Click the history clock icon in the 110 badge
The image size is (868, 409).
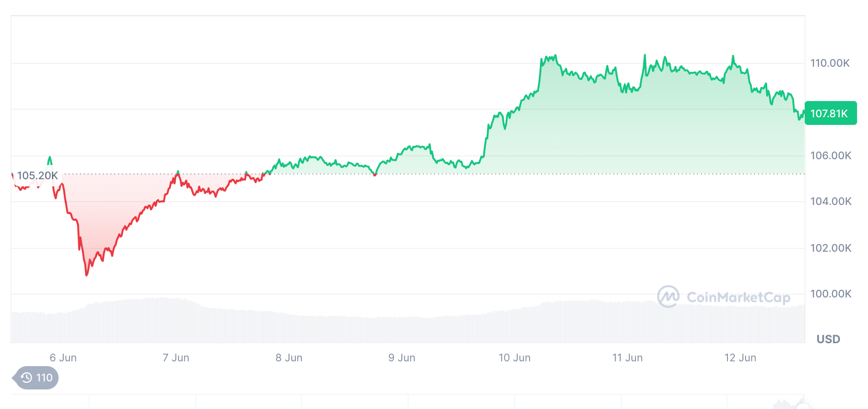point(27,378)
